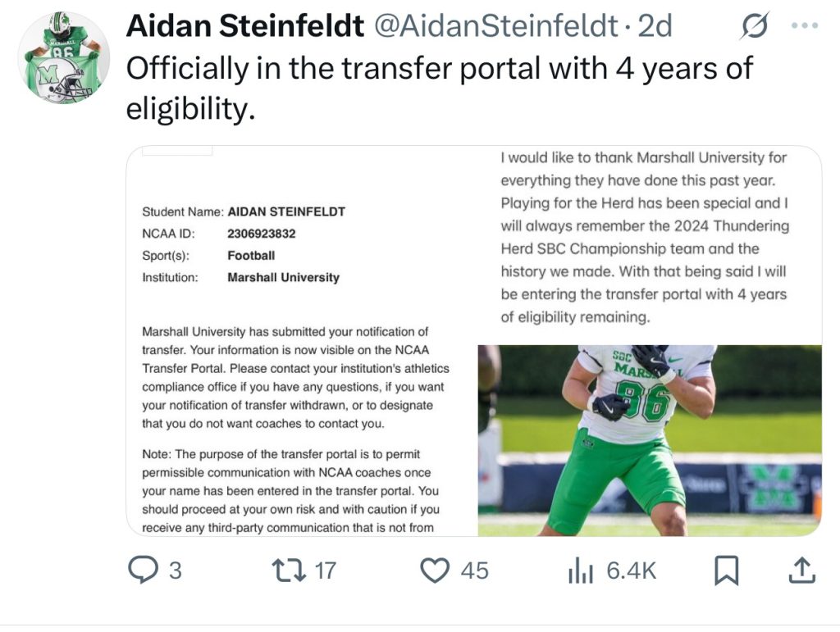Open the three-dot more options menu
This screenshot has width=840, height=632.
(x=805, y=25)
